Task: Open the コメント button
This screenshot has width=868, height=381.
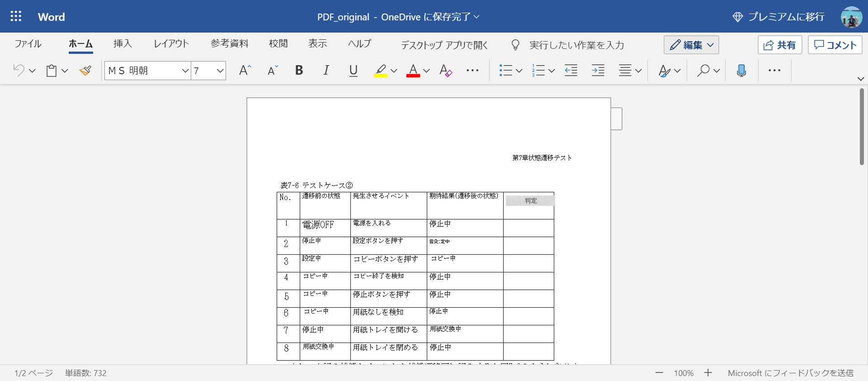Action: point(835,45)
